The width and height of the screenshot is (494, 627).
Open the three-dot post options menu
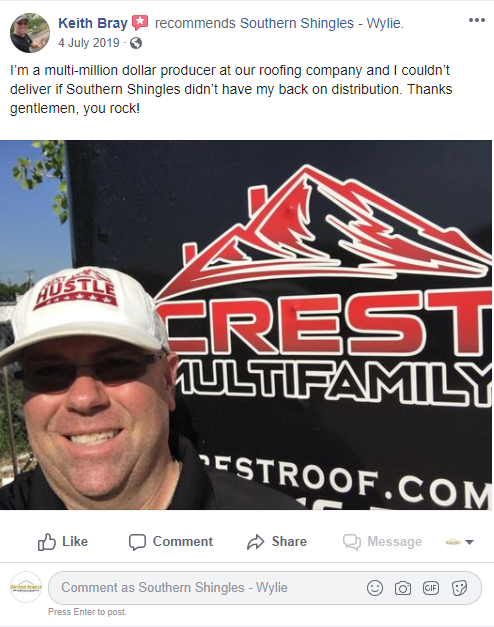click(476, 20)
